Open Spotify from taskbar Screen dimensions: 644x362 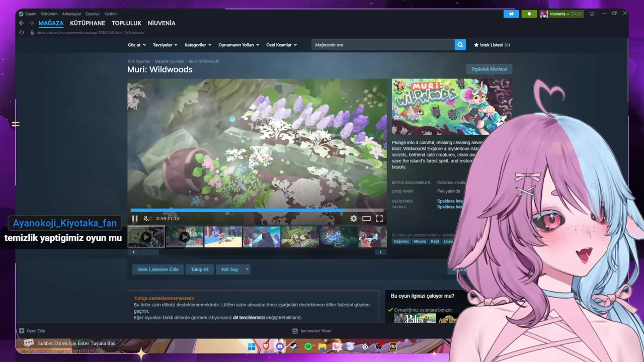point(308,347)
